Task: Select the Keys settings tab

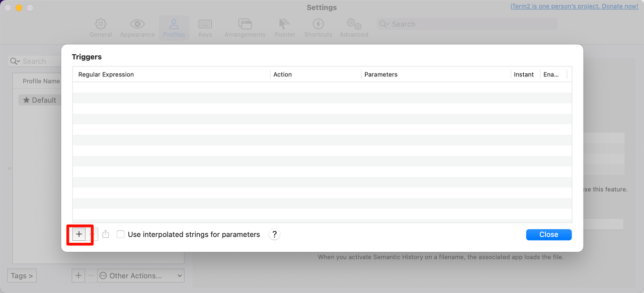Action: pos(205,28)
